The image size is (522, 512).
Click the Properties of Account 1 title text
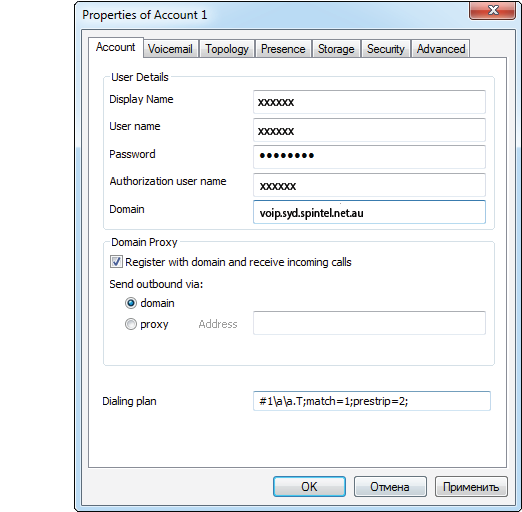[145, 15]
